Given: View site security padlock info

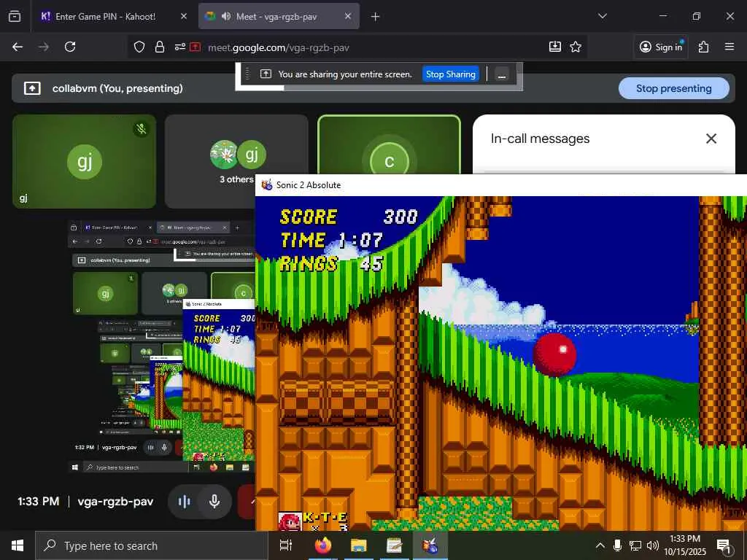Looking at the screenshot, I should point(160,47).
